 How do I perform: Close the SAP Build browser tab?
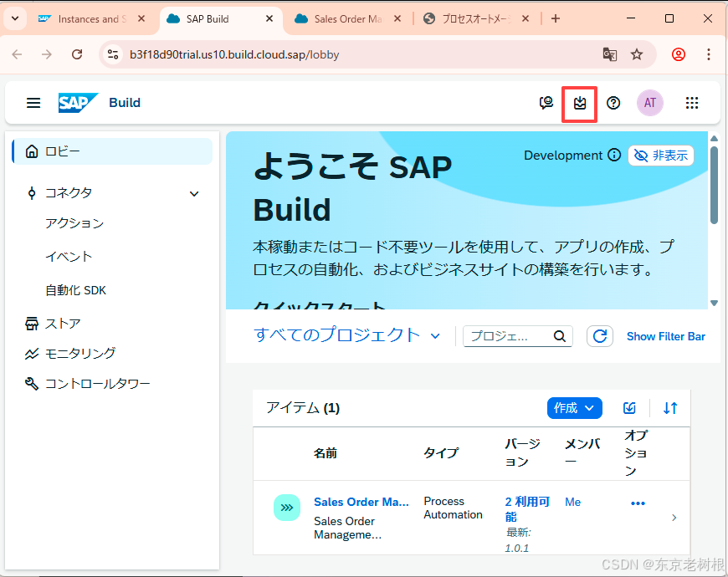point(269,19)
